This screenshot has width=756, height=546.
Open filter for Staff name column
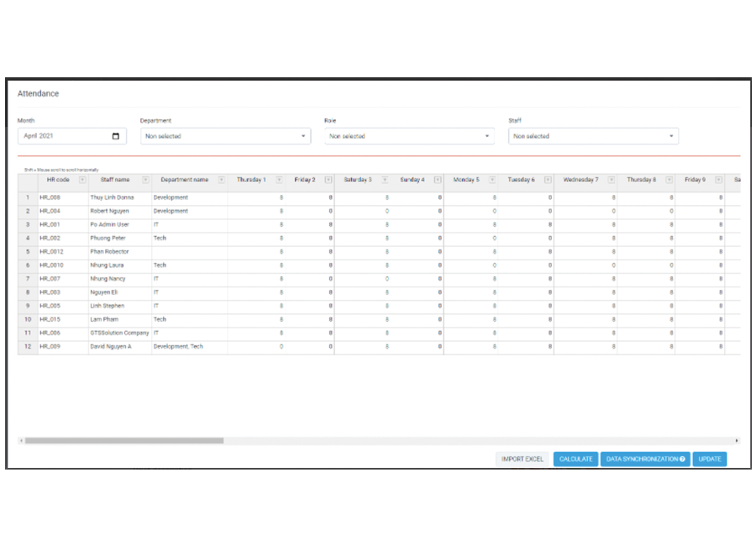point(145,180)
